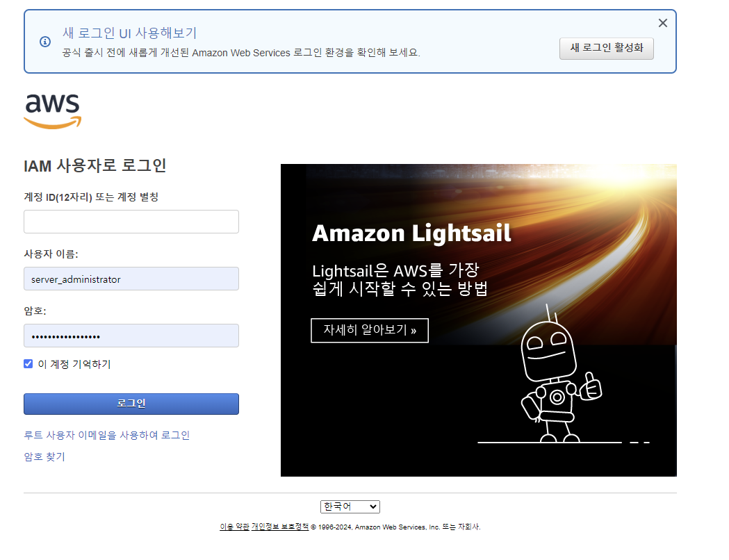729x560 pixels.
Task: Click the robot illustration in the Lightsail banner
Action: pyautogui.click(x=560, y=374)
